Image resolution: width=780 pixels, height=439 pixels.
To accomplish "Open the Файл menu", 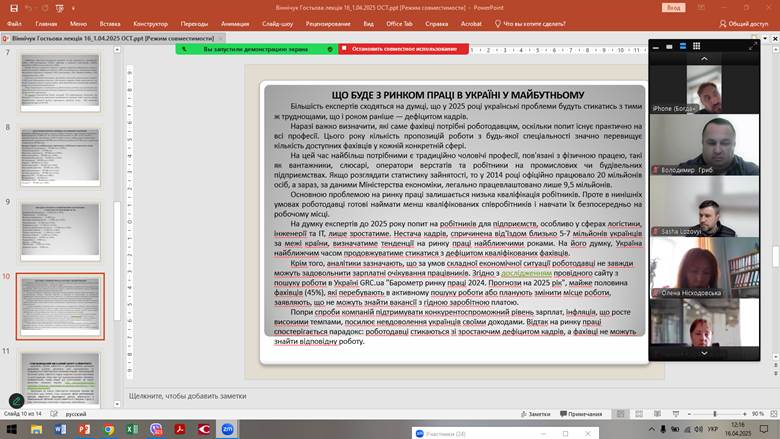I will (15, 23).
